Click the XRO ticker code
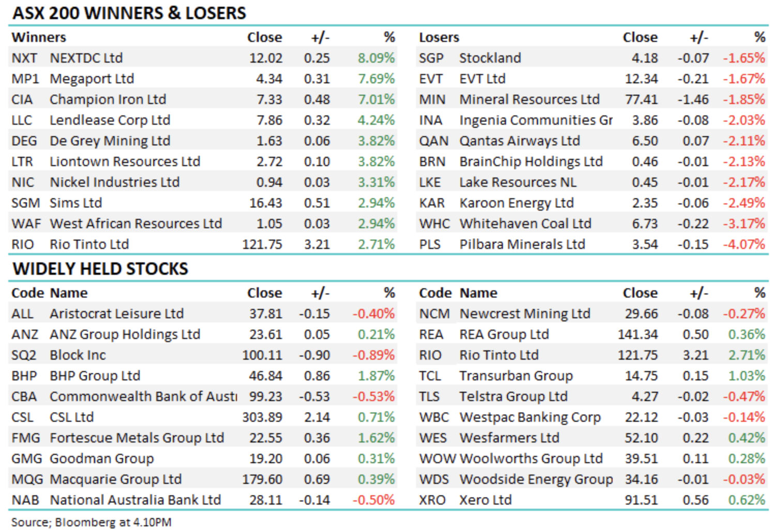Screen dimensions: 774x532 [x=432, y=500]
